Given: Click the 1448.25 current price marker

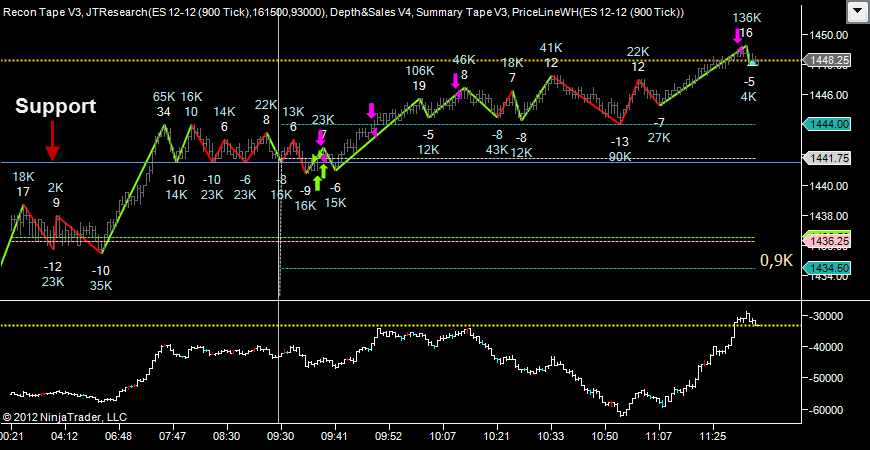Looking at the screenshot, I should (x=829, y=60).
